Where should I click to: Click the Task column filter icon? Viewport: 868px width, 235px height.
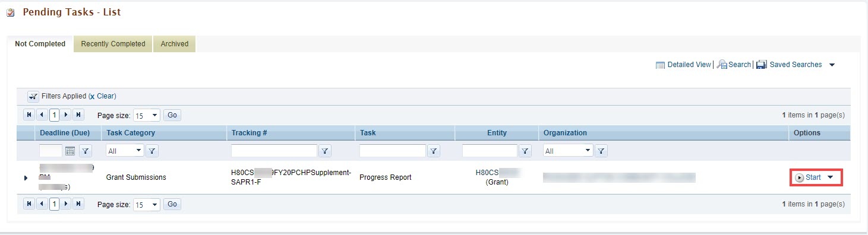[x=434, y=151]
